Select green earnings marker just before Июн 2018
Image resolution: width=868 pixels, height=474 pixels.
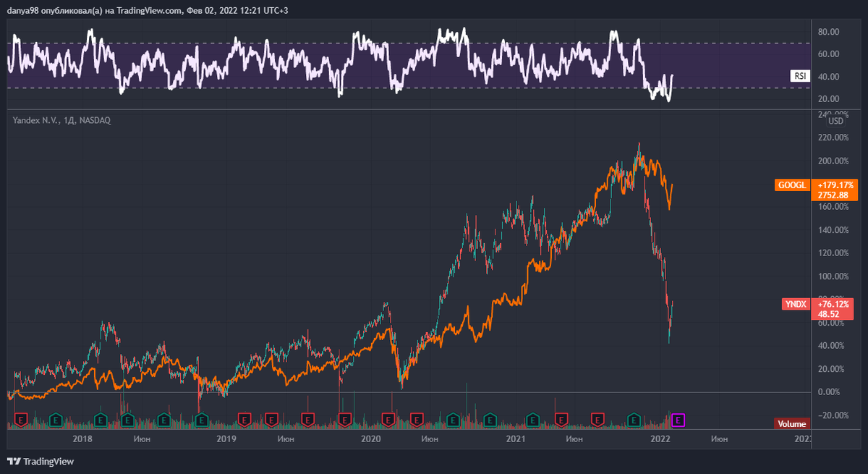[x=127, y=420]
